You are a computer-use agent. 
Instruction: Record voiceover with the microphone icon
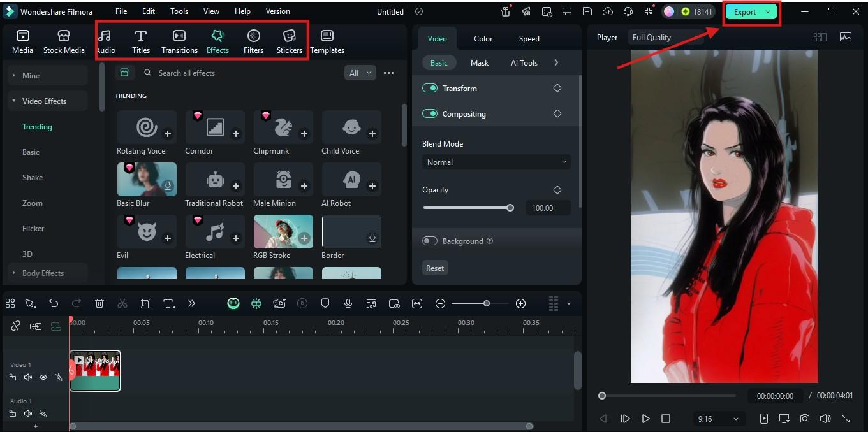348,303
